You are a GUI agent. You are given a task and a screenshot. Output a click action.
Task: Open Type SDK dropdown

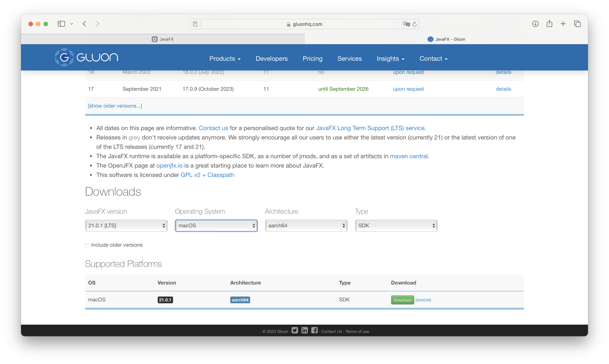pyautogui.click(x=396, y=226)
